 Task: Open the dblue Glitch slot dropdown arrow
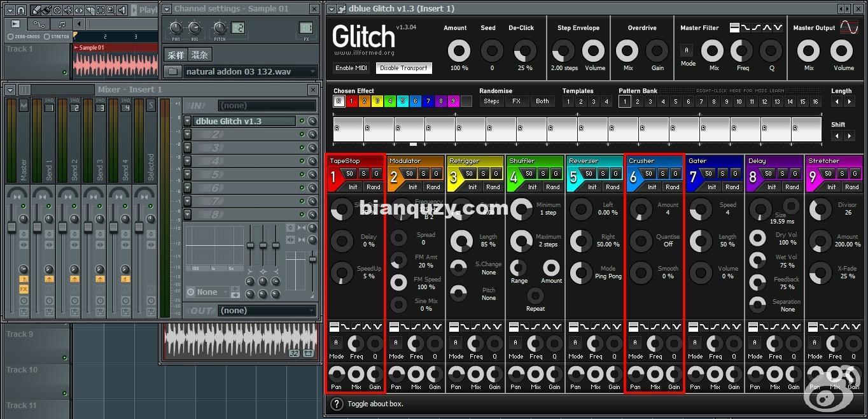[188, 121]
